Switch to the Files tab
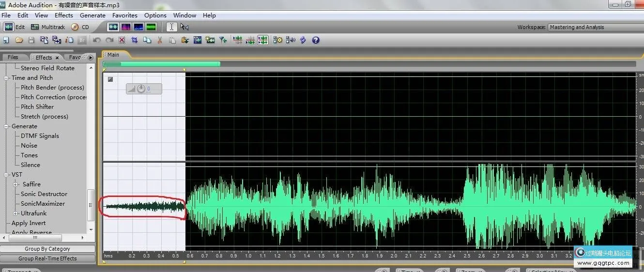The image size is (644, 272). (13, 57)
